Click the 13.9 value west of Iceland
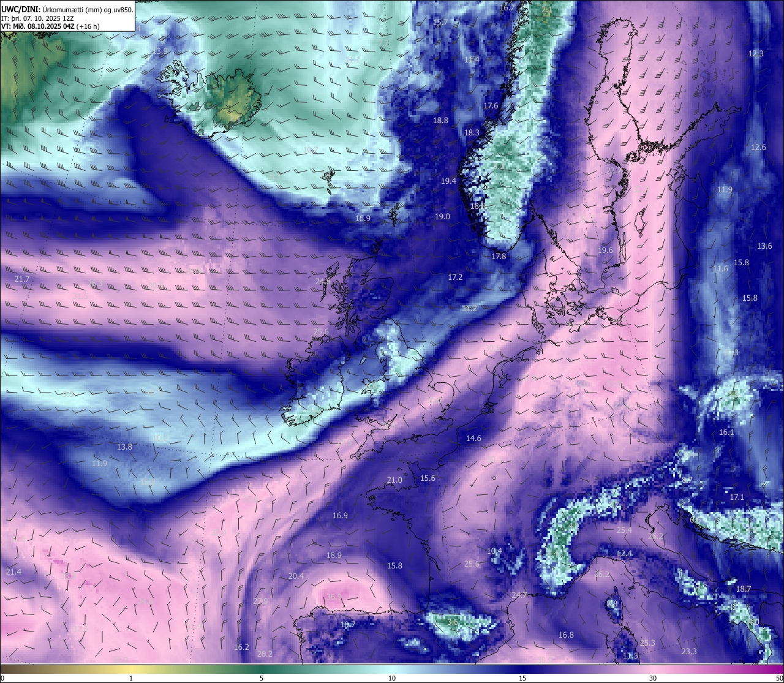 click(160, 51)
